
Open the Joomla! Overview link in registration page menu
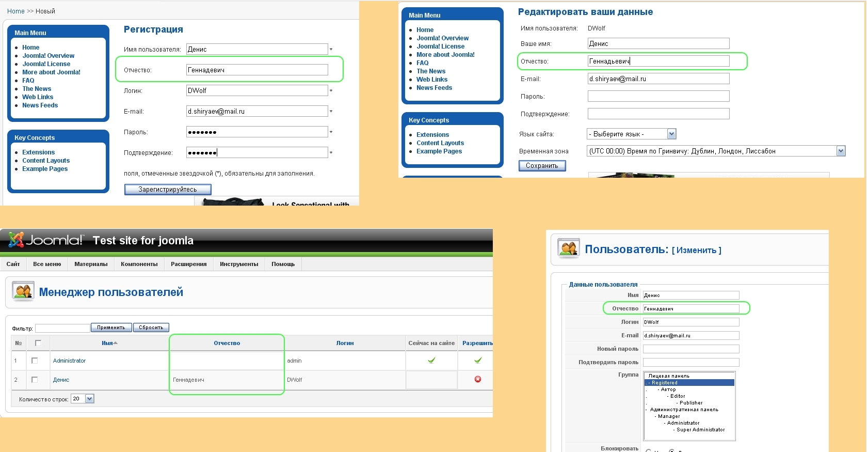pos(49,56)
